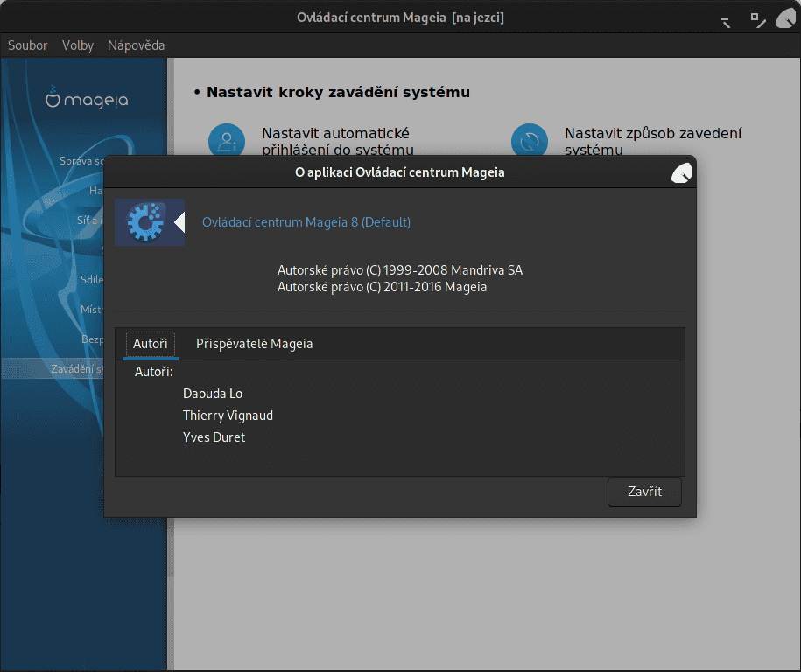801x672 pixels.
Task: Open the Nápověda menu
Action: coord(136,45)
